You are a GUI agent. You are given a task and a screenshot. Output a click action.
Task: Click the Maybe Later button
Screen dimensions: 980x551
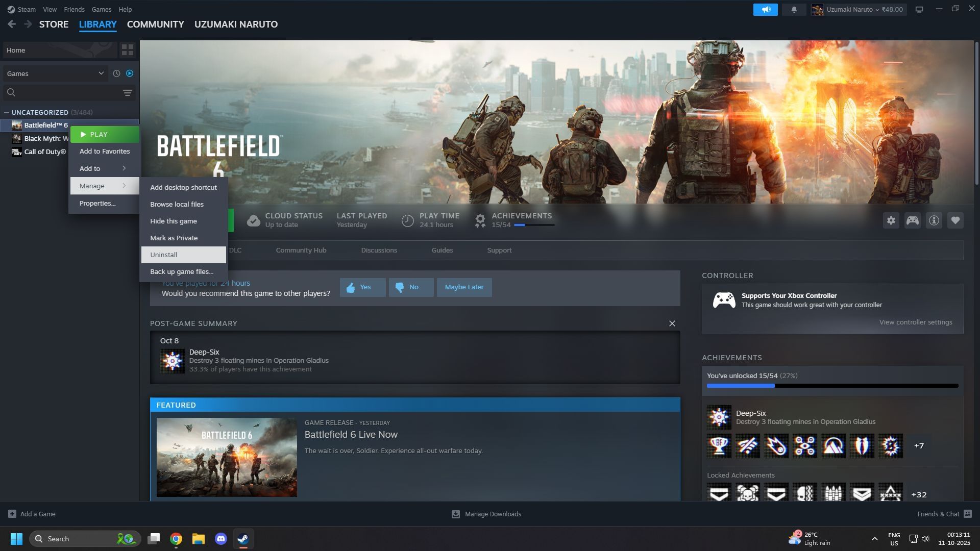coord(463,287)
